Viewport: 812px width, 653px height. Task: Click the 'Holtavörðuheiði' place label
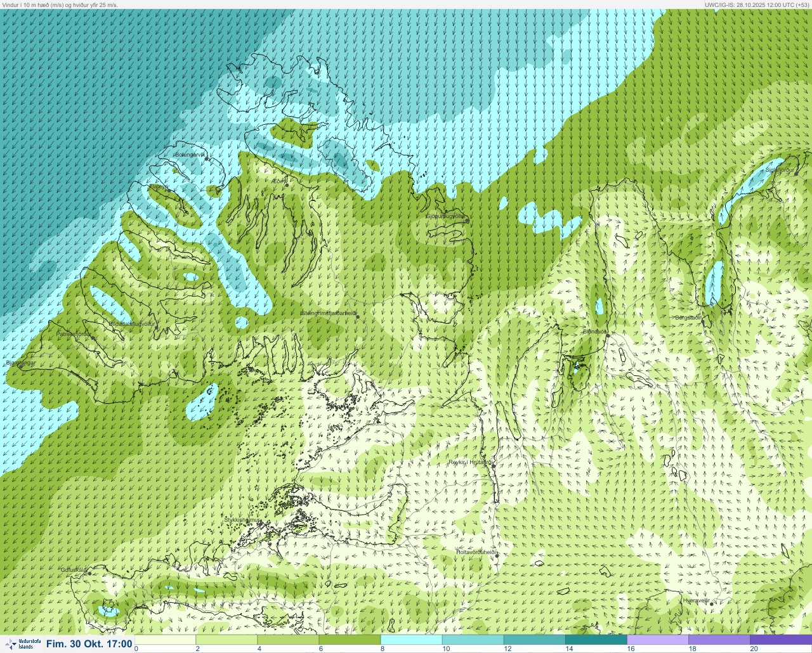(x=477, y=552)
